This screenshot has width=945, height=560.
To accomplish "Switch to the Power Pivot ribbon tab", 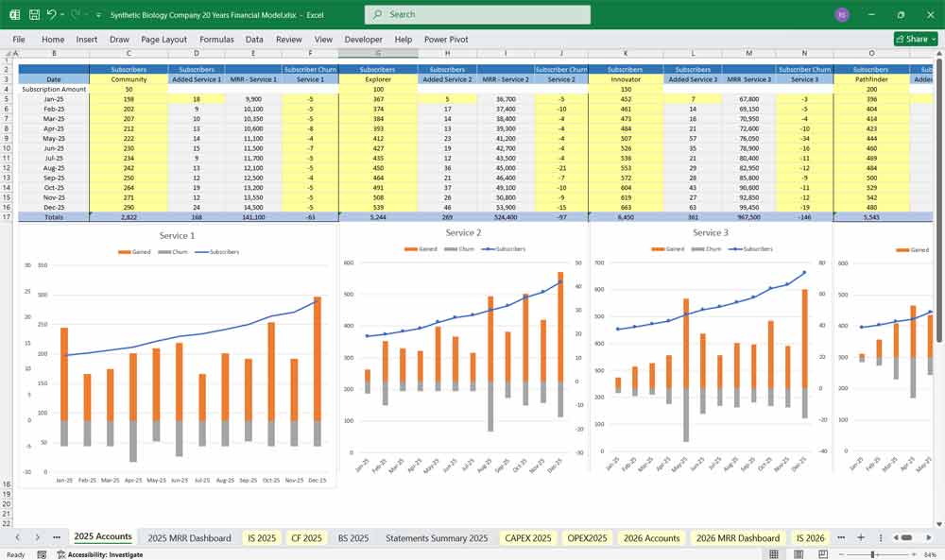I will [446, 39].
